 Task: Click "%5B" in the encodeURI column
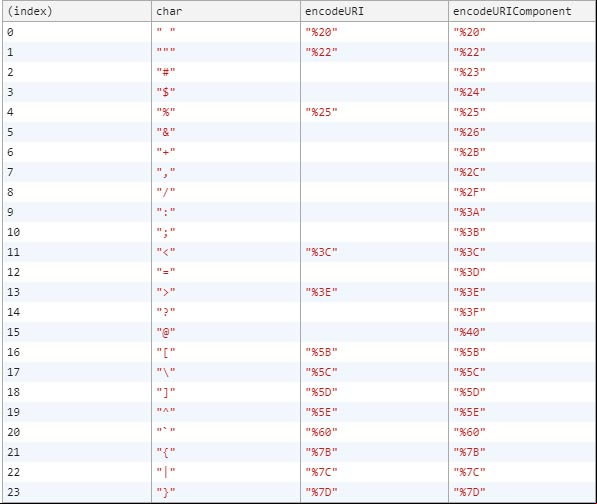click(321, 352)
